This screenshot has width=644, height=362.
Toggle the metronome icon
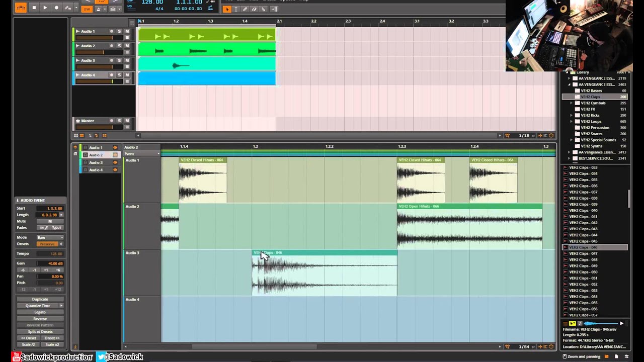pyautogui.click(x=99, y=9)
